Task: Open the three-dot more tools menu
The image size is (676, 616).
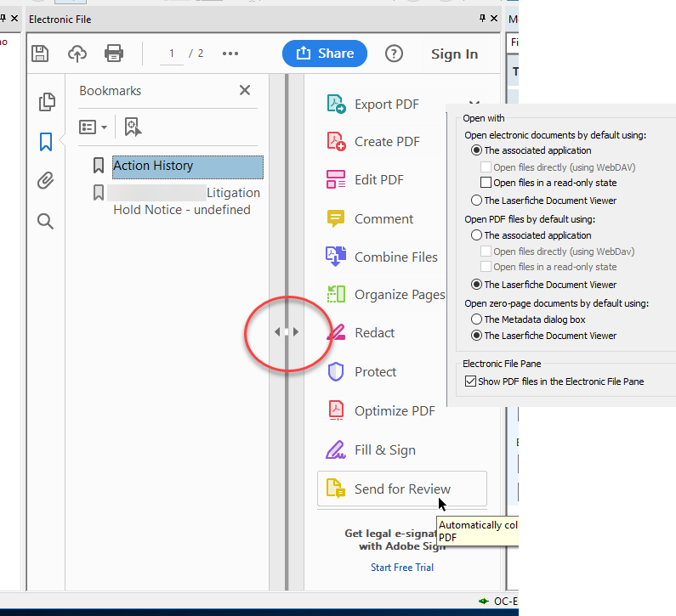Action: 230,54
